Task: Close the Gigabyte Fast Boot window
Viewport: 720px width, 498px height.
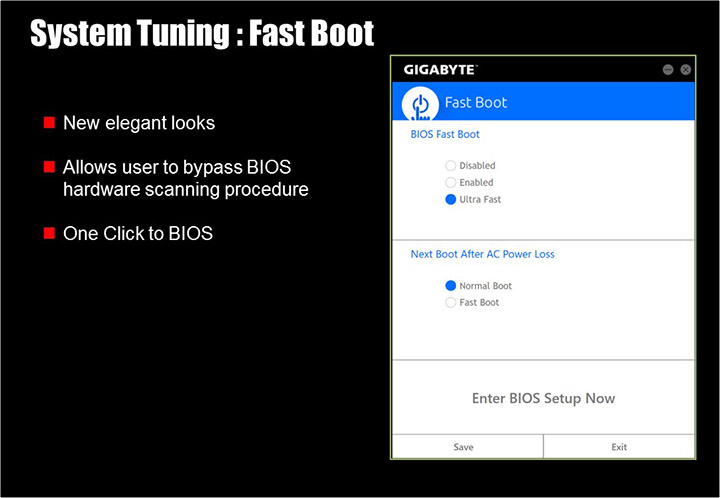Action: click(686, 69)
